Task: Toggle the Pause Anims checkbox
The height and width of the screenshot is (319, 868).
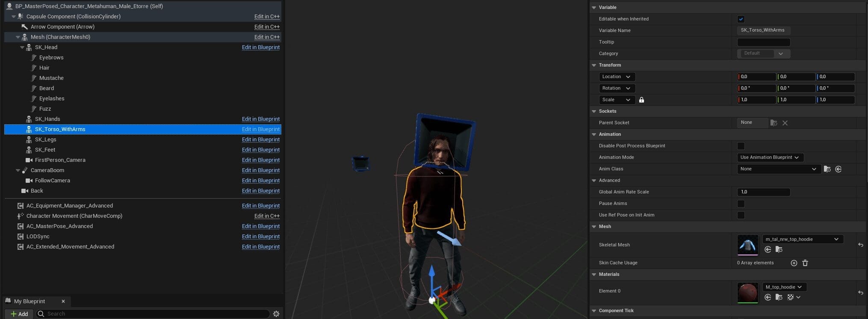Action: pyautogui.click(x=741, y=204)
